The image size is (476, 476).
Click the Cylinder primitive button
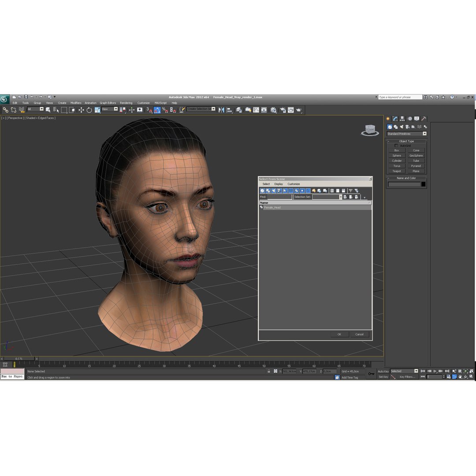click(x=397, y=161)
